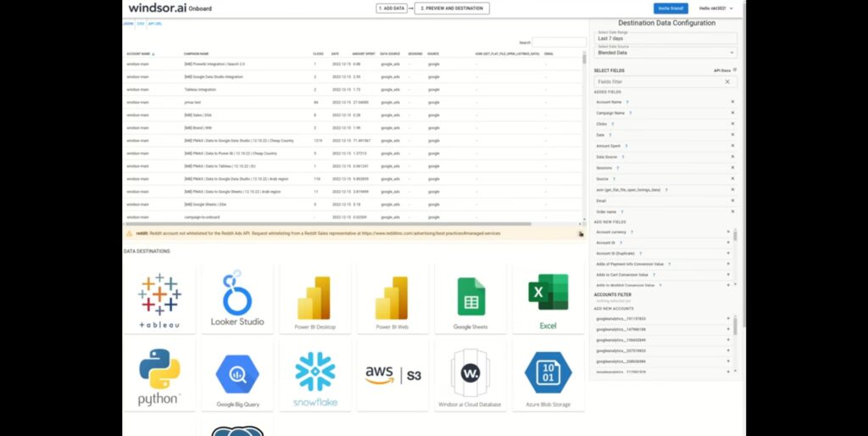Screen dimensions: 868x436
Task: Focus the table Search box
Action: [x=559, y=42]
